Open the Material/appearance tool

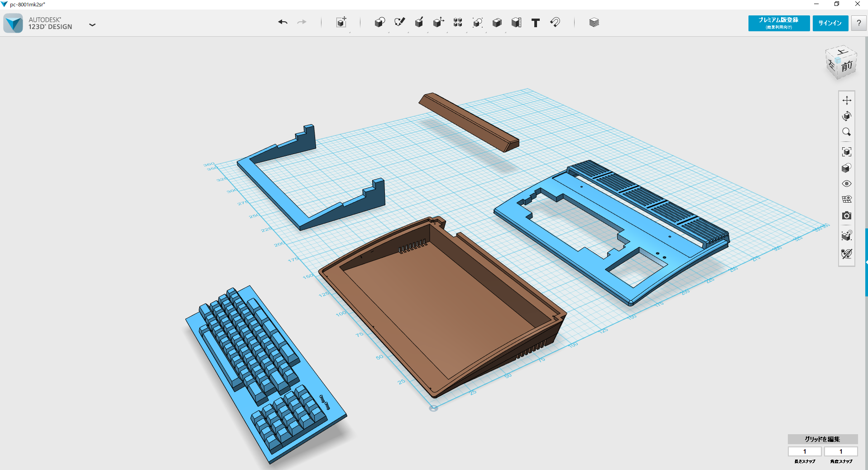tap(594, 22)
